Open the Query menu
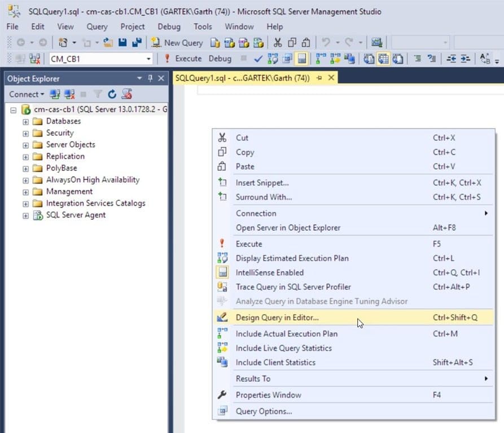Screen dimensions: 504x433 click(97, 26)
